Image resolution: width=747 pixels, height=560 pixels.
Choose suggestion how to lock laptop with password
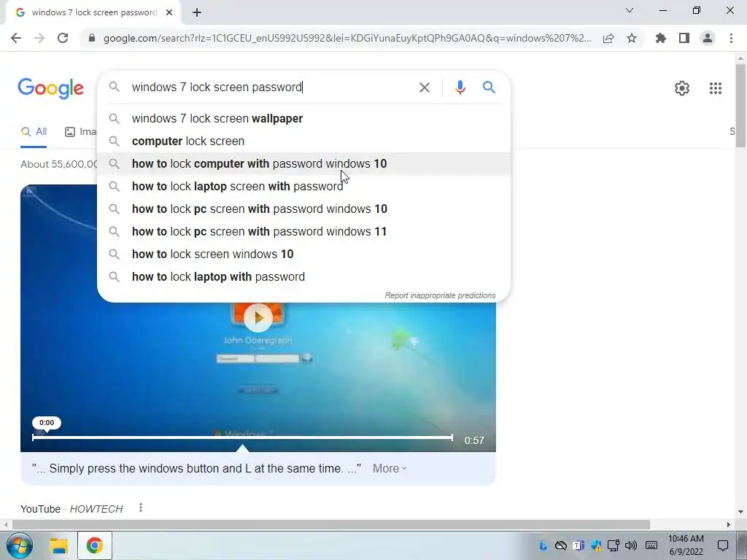click(303, 276)
